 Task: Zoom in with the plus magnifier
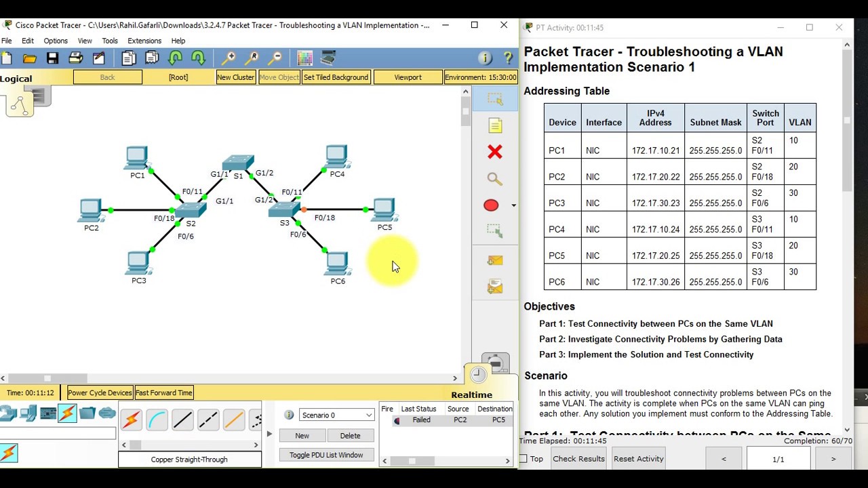229,58
